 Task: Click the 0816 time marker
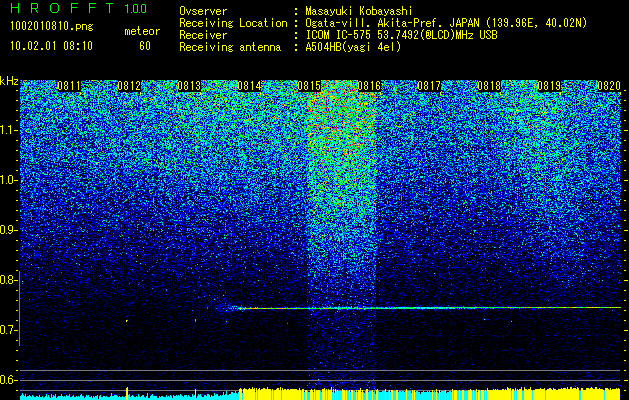[369, 86]
